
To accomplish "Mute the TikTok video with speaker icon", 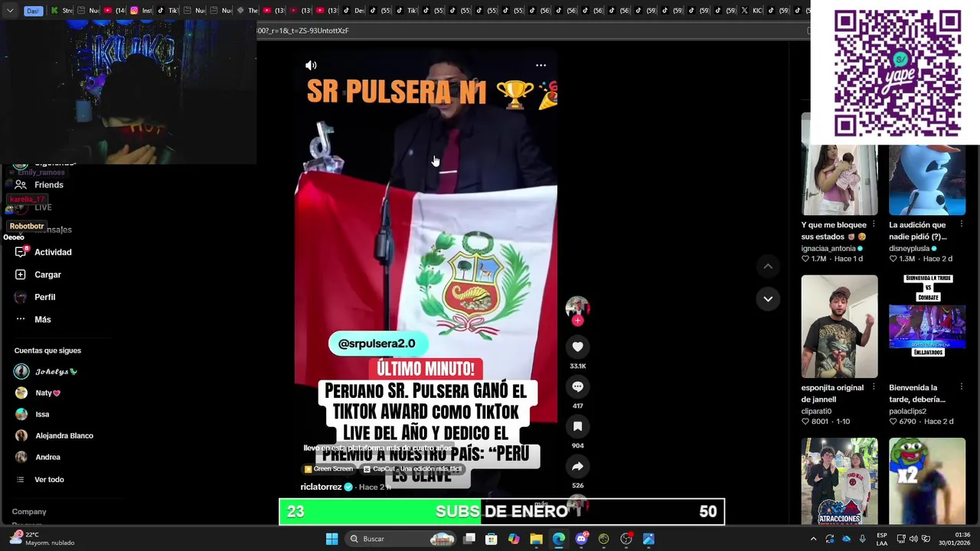I will point(311,65).
